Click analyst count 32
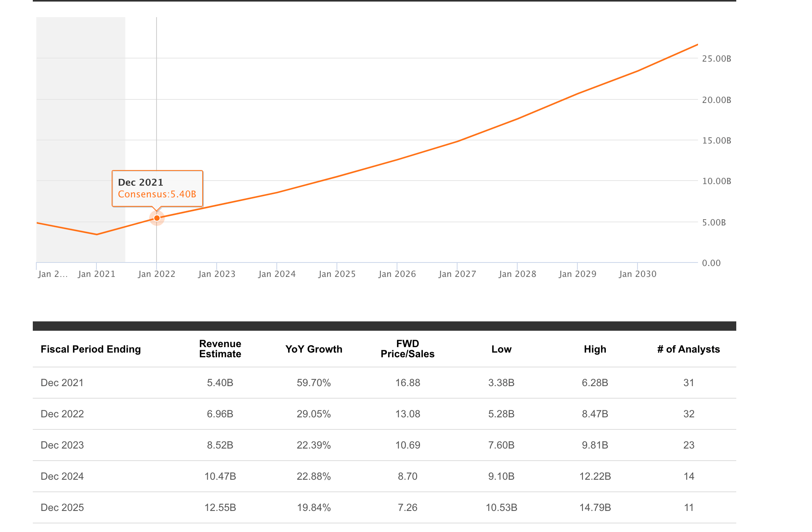The width and height of the screenshot is (812, 532). [x=689, y=414]
